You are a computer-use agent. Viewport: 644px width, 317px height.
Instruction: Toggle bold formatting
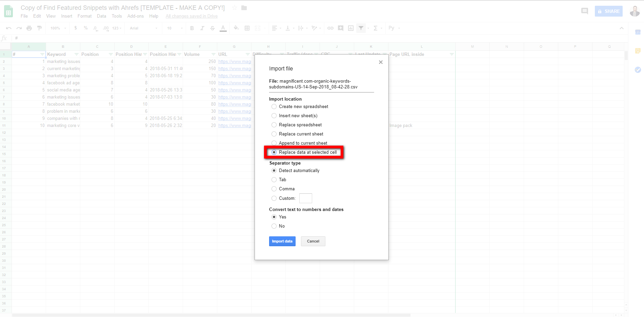(x=192, y=28)
